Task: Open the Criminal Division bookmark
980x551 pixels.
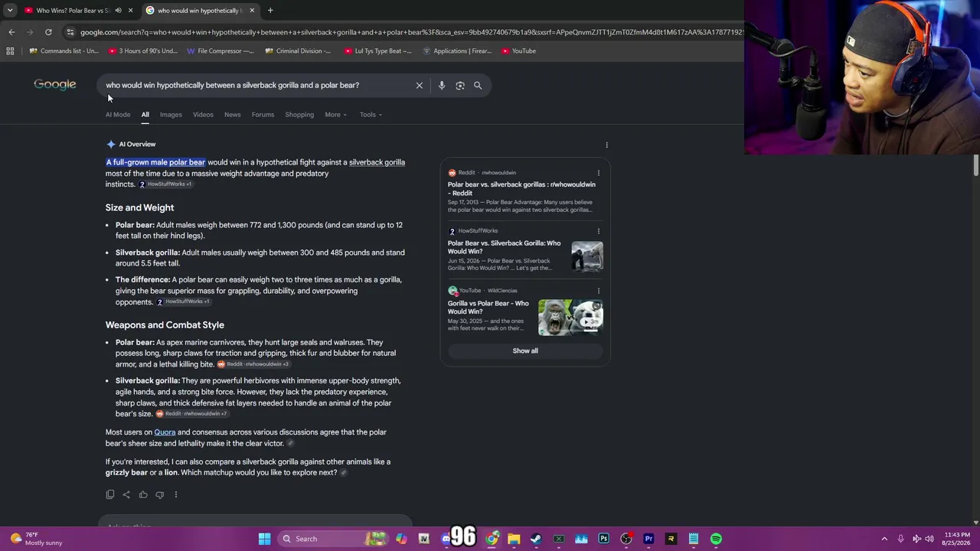Action: [298, 51]
